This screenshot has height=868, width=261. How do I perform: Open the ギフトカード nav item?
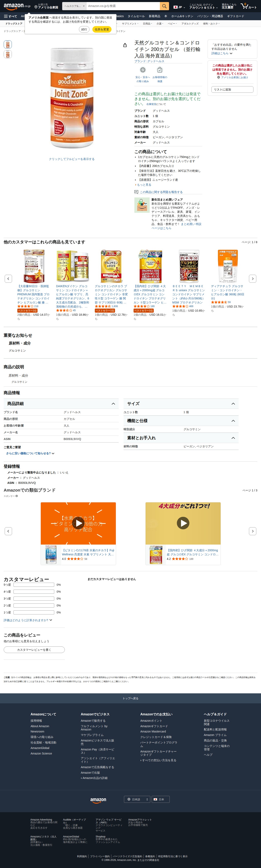[x=235, y=16]
